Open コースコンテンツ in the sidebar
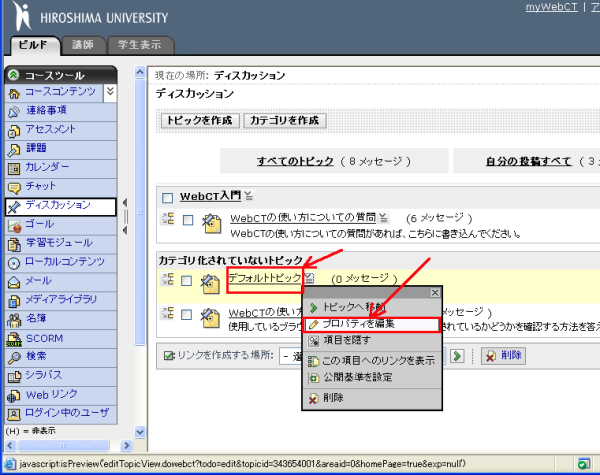The height and width of the screenshot is (475, 600). tap(60, 92)
